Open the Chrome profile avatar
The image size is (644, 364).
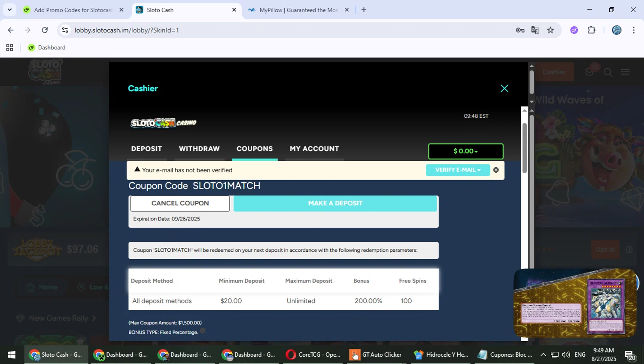617,30
